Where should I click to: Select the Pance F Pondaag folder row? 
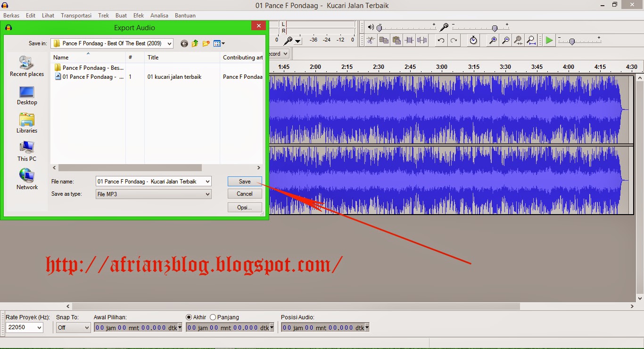[x=89, y=68]
